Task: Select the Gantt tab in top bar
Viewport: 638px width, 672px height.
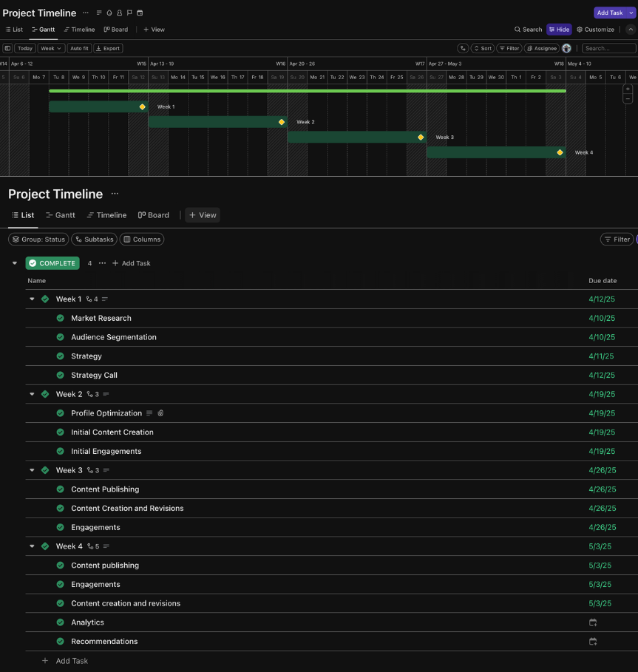Action: tap(44, 30)
